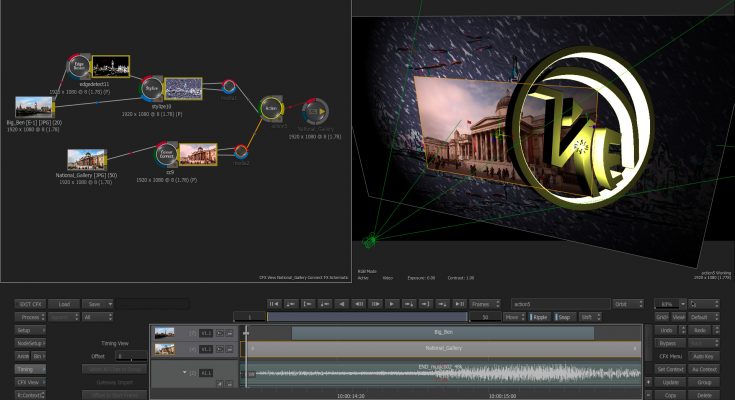Select the Action node in schematic
Viewport: 735px width, 400px height.
(271, 109)
